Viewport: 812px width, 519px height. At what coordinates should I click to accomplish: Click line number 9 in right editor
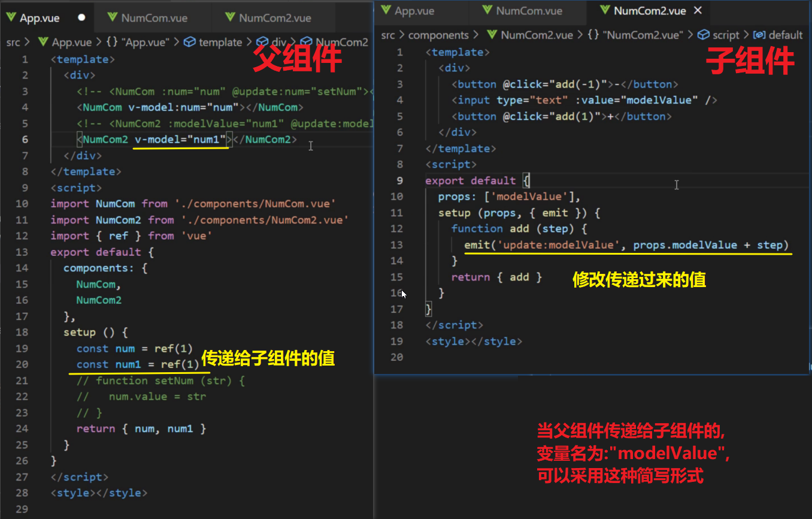pos(400,180)
